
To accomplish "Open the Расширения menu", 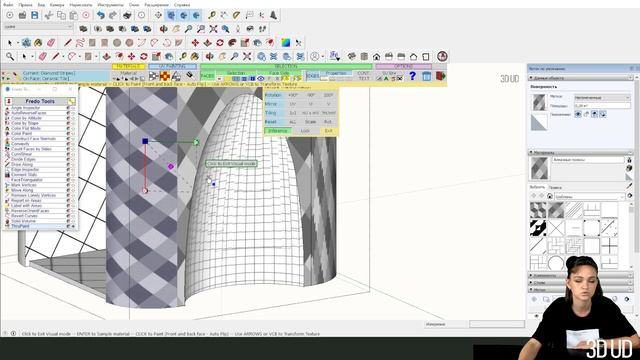I will coord(156,5).
